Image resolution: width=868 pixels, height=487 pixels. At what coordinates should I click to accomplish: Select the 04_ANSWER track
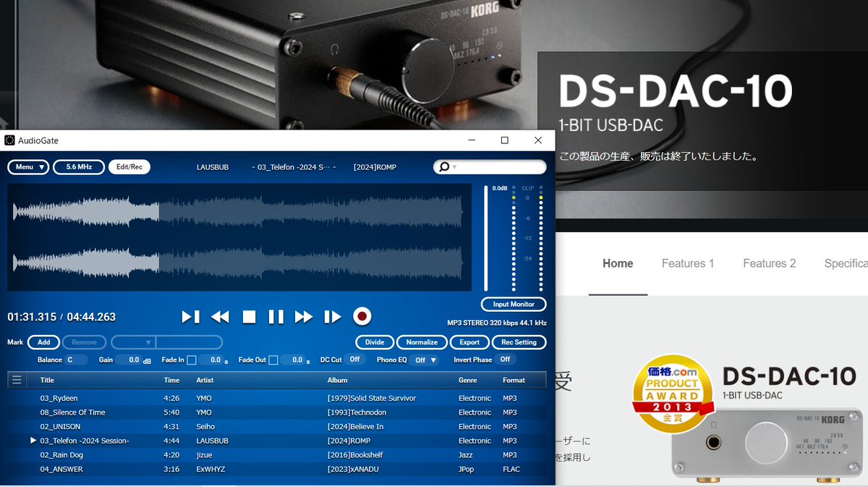(x=277, y=469)
